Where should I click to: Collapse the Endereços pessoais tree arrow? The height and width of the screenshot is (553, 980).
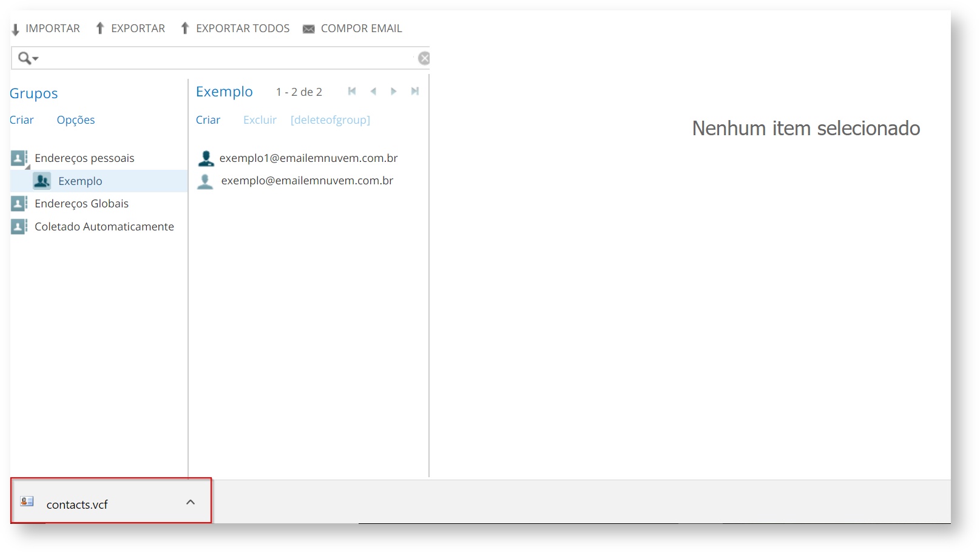[27, 167]
